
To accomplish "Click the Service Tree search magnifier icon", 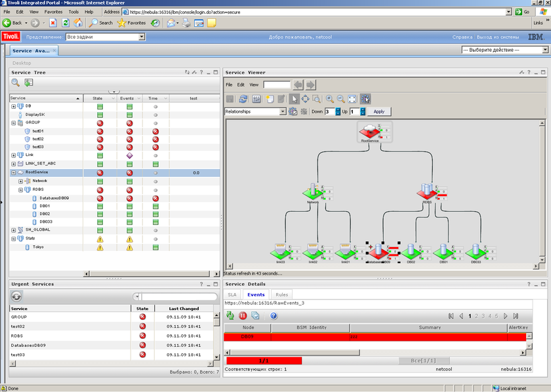I will tap(15, 83).
